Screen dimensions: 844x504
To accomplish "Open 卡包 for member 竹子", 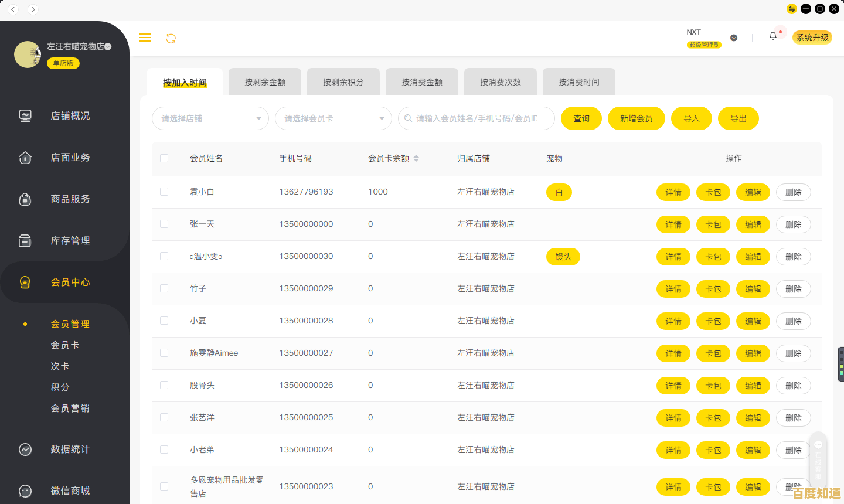I will (713, 288).
